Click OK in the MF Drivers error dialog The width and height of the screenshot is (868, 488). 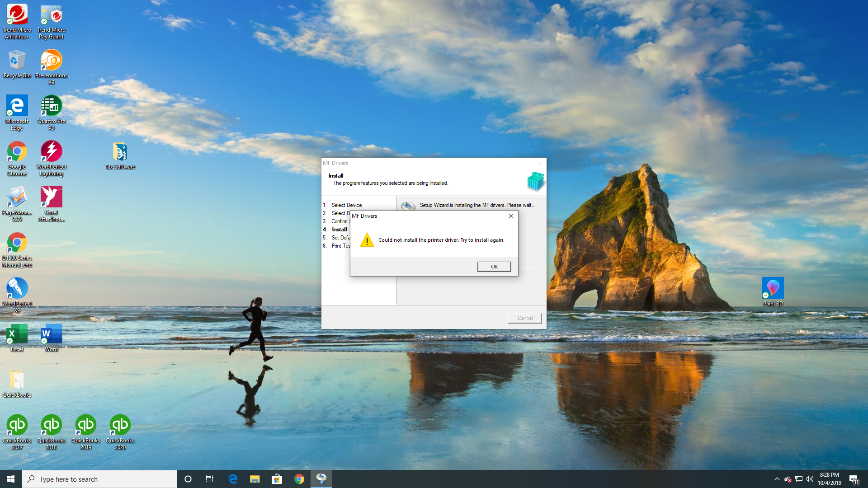coord(494,267)
